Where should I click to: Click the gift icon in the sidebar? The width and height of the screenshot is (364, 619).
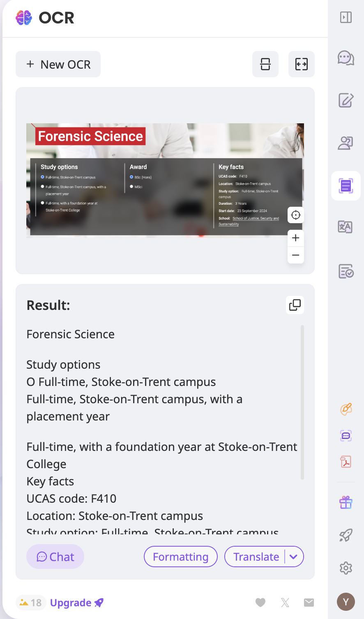pos(346,502)
